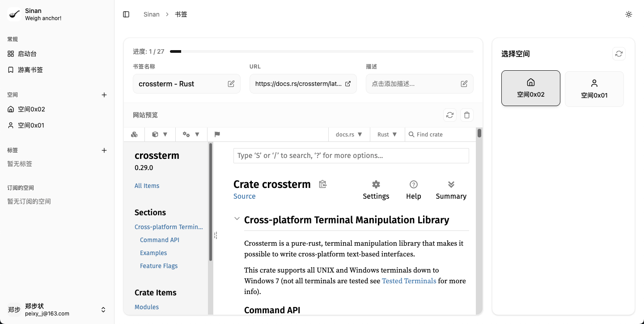Viewport: 644px width, 324px height.
Task: Click the 点击添加描述 description field
Action: (x=419, y=84)
